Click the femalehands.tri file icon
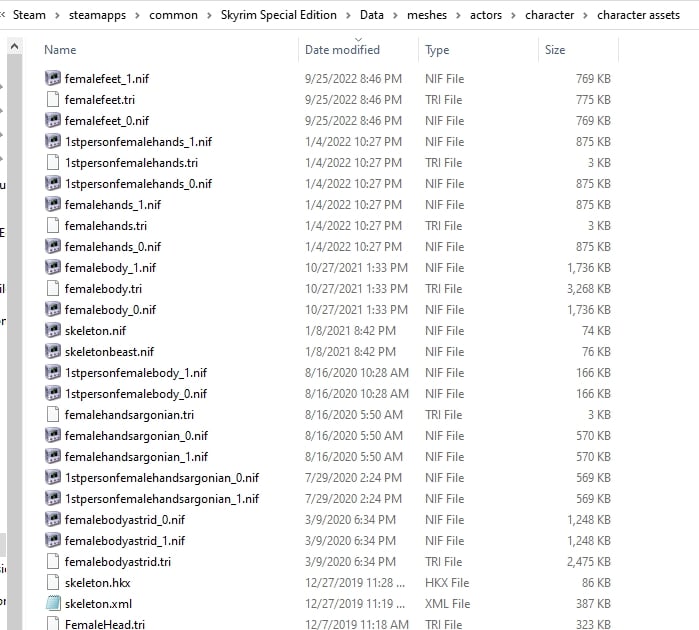This screenshot has height=630, width=699. click(53, 225)
